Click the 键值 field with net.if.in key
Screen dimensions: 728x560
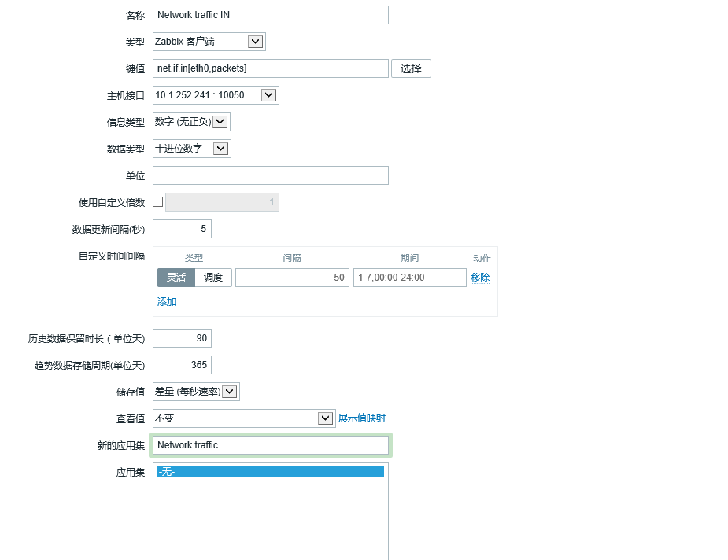pyautogui.click(x=270, y=68)
